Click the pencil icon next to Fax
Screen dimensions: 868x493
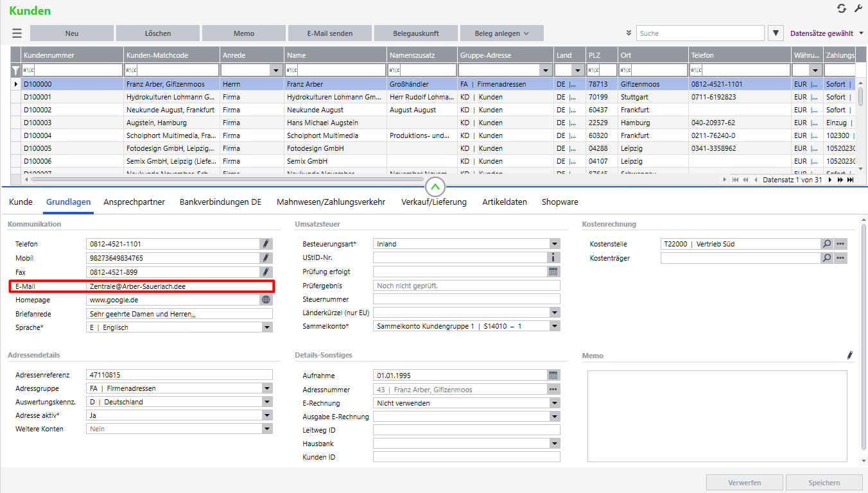(x=266, y=272)
